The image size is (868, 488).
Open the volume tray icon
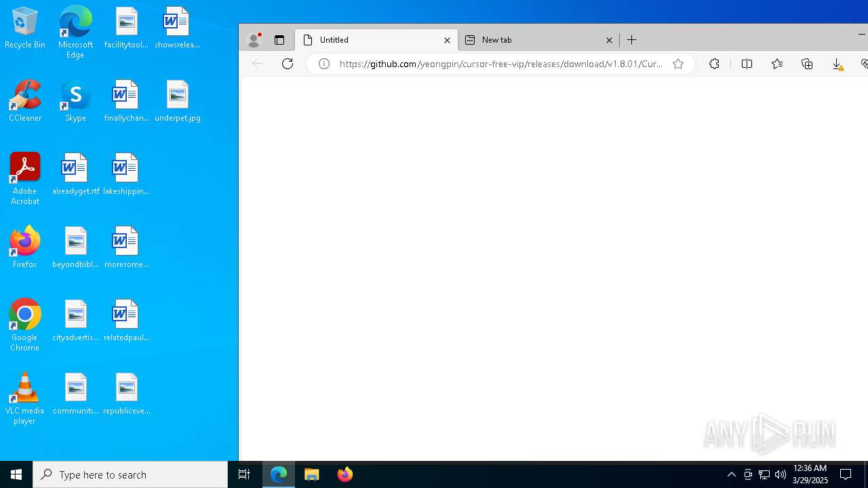pos(781,474)
